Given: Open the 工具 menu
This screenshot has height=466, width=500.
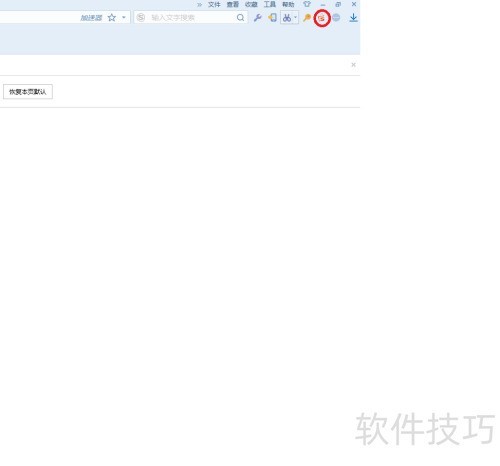Looking at the screenshot, I should [270, 4].
